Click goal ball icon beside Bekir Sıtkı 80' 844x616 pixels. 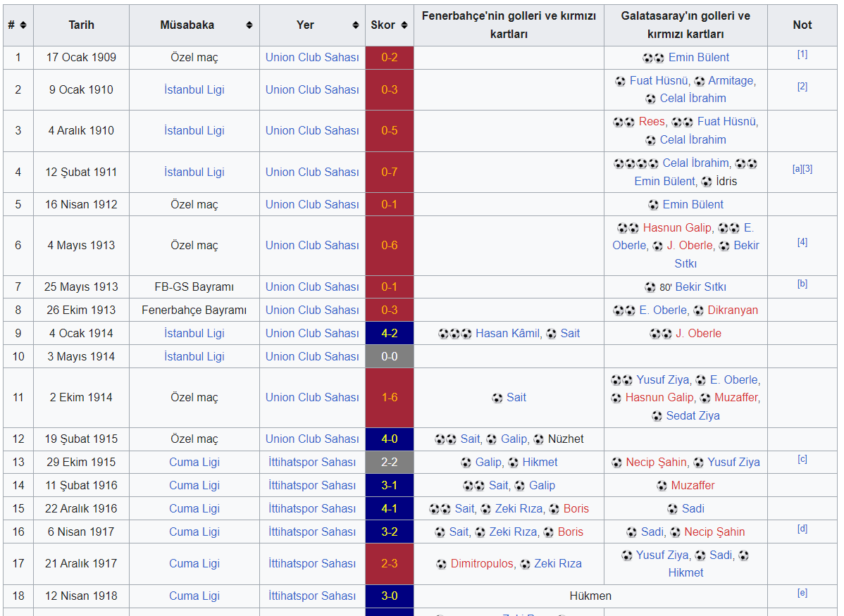pyautogui.click(x=650, y=287)
